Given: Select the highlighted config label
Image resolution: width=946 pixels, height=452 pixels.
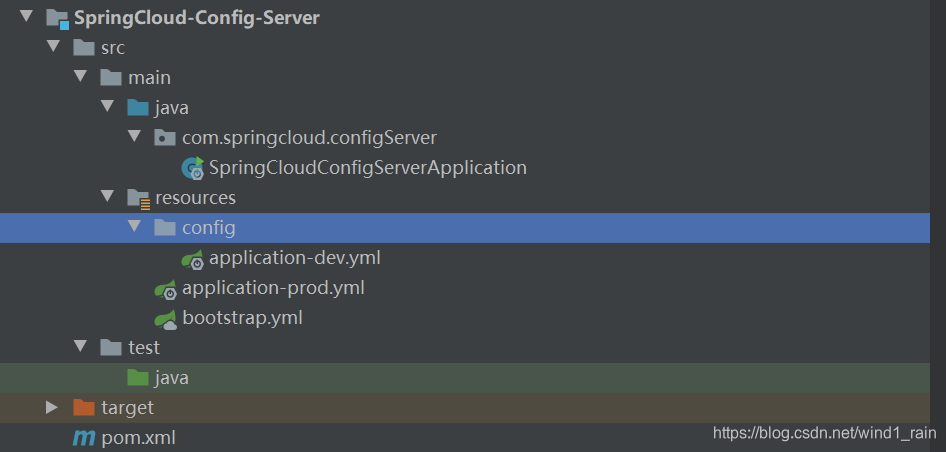Looking at the screenshot, I should point(209,228).
